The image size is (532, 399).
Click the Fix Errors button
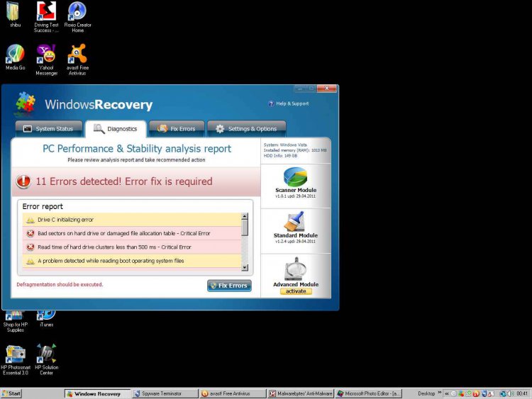tap(229, 286)
